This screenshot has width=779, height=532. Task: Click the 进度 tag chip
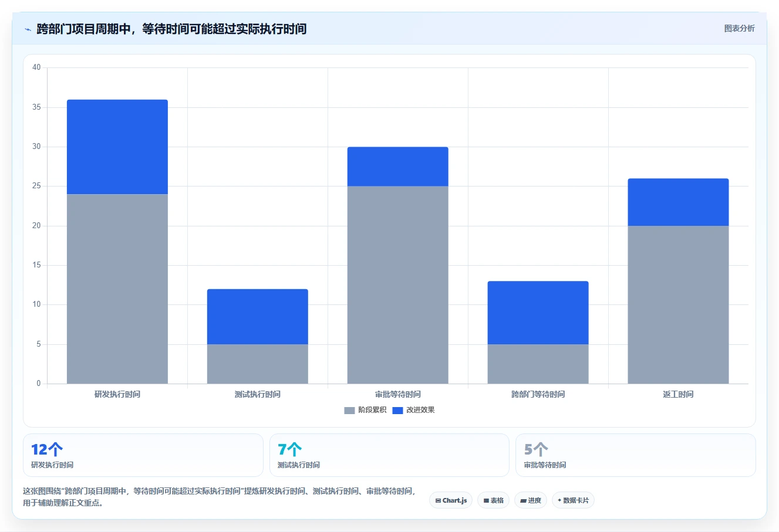[x=531, y=500]
